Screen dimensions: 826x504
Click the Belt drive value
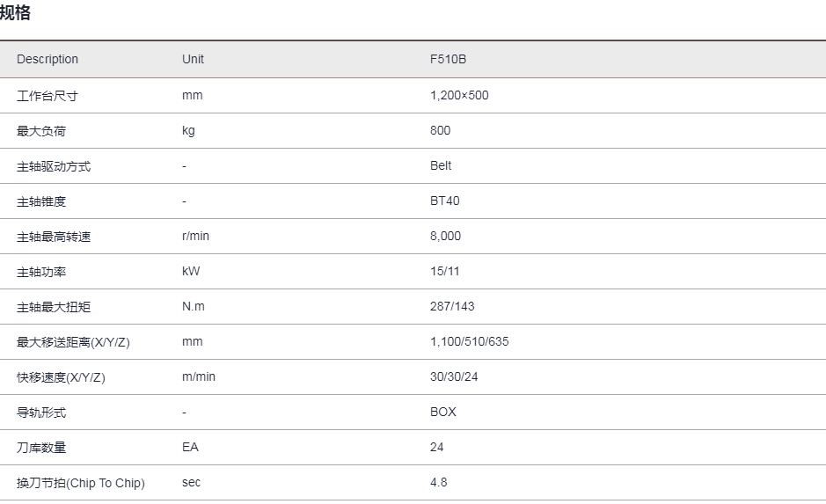point(441,166)
